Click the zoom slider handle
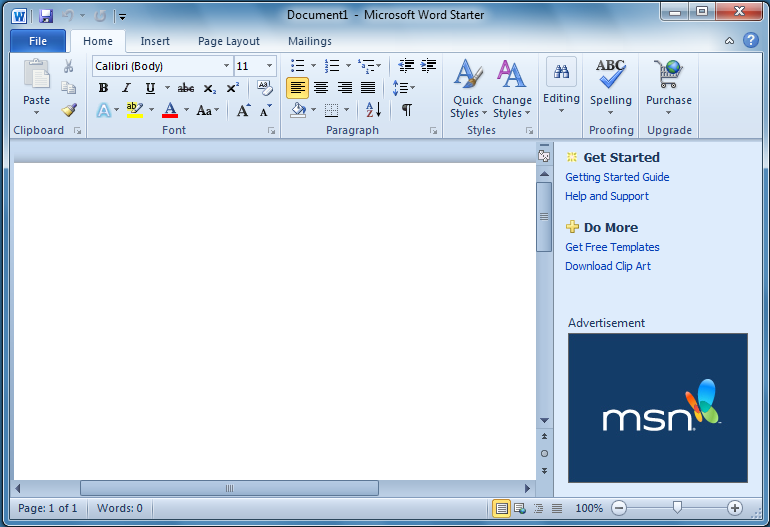The width and height of the screenshot is (770, 527). click(677, 508)
